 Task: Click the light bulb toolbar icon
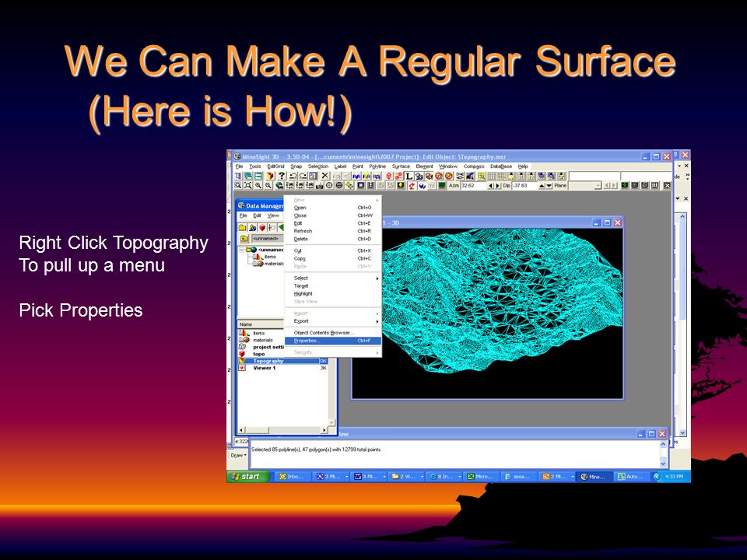tap(401, 185)
